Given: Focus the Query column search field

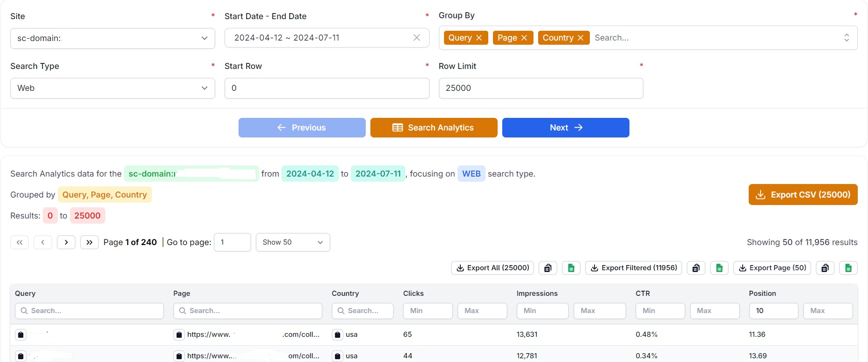Looking at the screenshot, I should coord(89,311).
